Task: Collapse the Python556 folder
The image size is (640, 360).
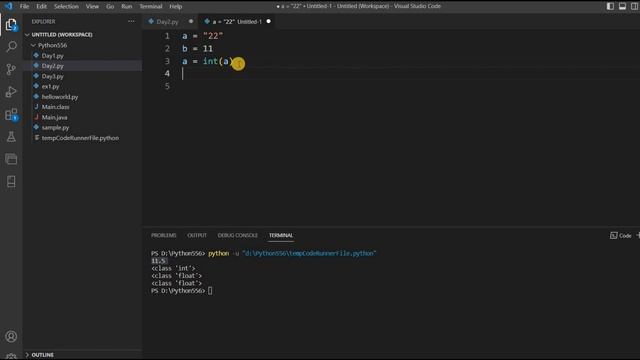Action: tap(52, 45)
